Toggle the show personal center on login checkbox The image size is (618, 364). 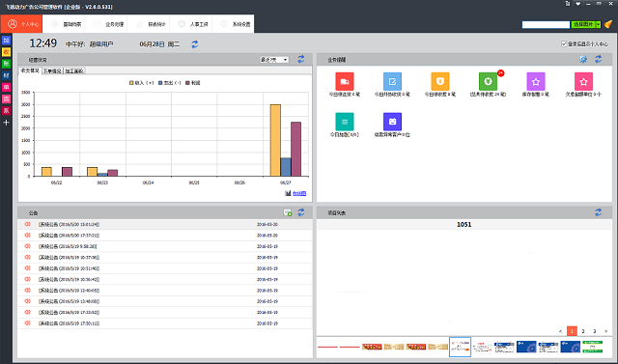[x=564, y=43]
